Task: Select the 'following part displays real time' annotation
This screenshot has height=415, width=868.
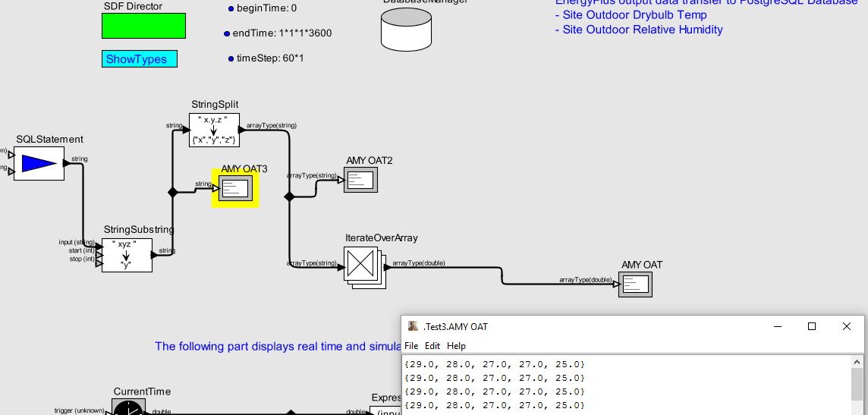Action: (x=278, y=347)
